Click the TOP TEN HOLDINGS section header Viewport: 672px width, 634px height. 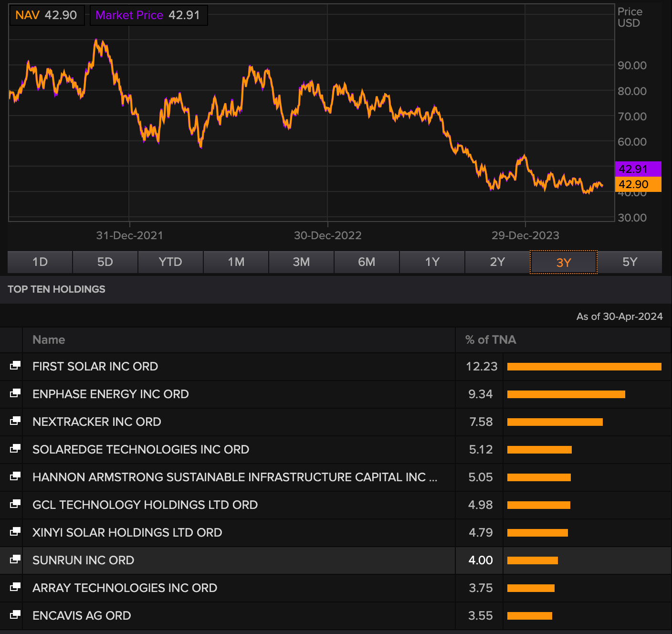[56, 289]
